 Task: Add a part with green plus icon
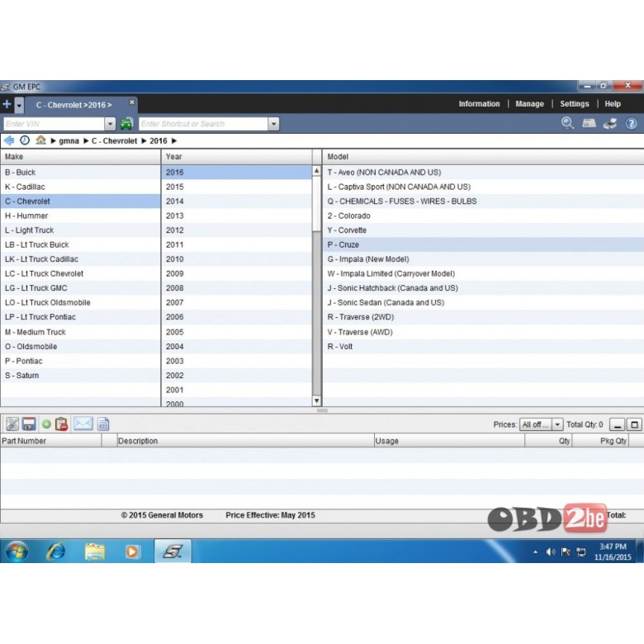[x=46, y=424]
